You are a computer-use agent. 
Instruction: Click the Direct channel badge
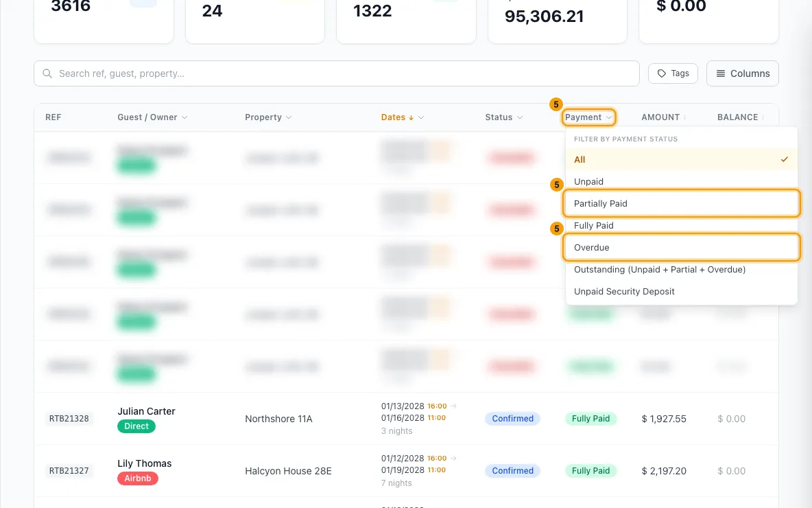136,426
